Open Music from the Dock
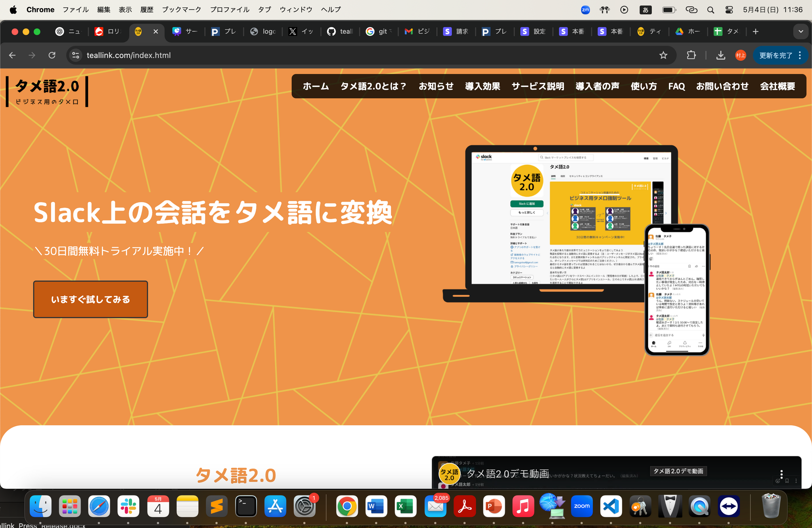812x528 pixels. click(x=523, y=506)
